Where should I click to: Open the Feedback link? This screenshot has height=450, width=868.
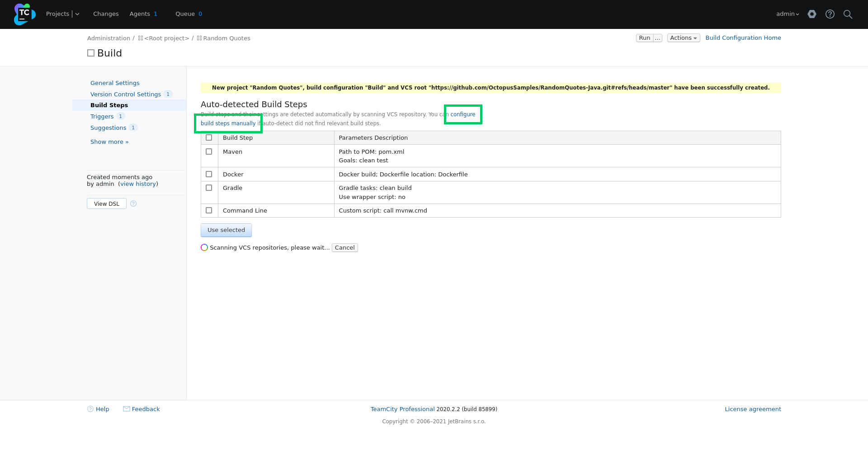coord(146,409)
